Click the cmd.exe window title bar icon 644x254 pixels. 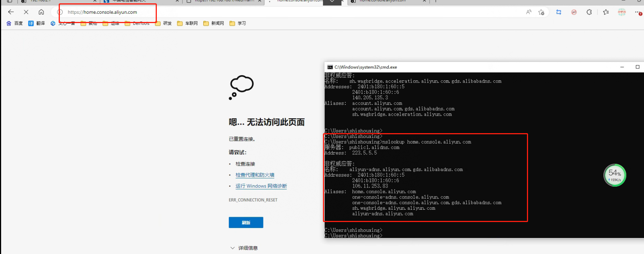point(330,67)
